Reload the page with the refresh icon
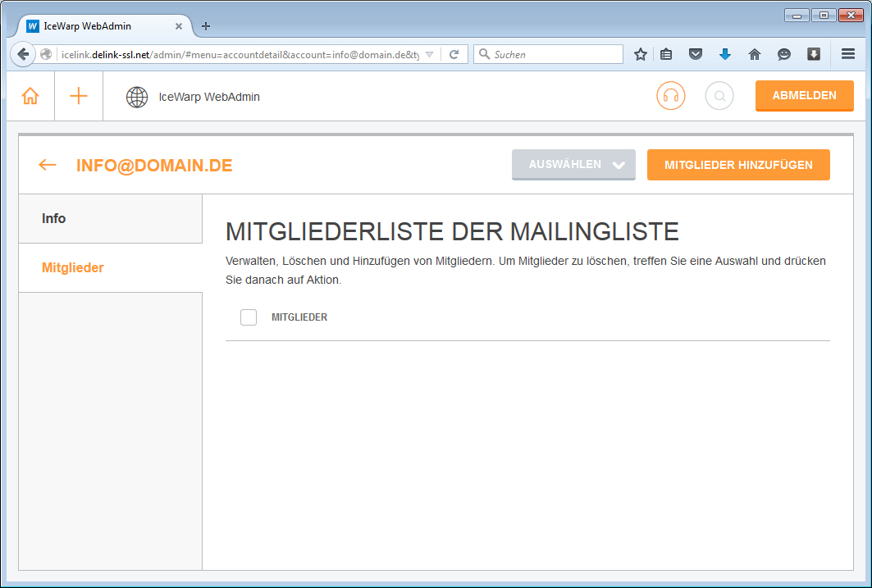Screen dimensions: 872x588 pos(454,54)
